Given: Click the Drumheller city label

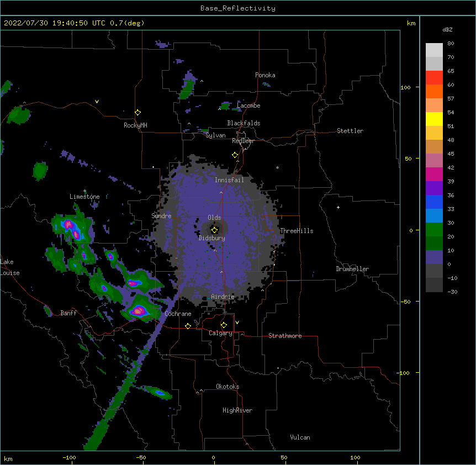Looking at the screenshot, I should coord(352,269).
